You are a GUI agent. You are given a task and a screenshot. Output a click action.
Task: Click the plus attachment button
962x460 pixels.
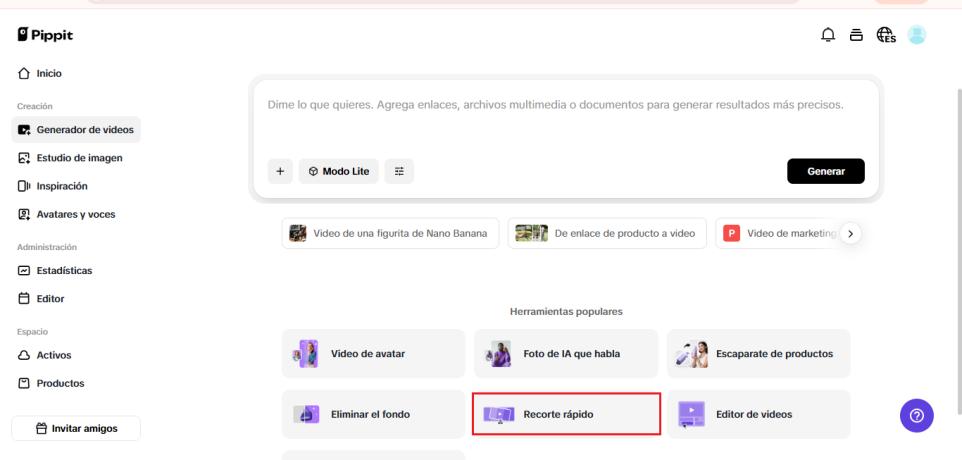[x=280, y=171]
